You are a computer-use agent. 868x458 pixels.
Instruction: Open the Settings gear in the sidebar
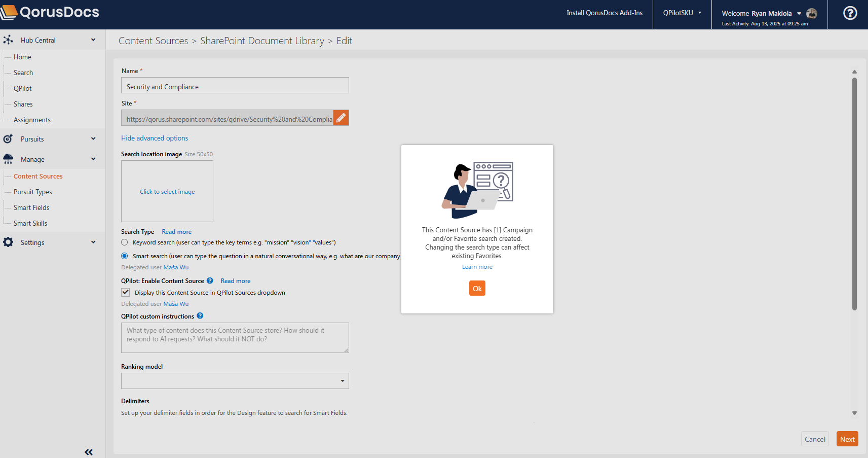click(x=8, y=242)
